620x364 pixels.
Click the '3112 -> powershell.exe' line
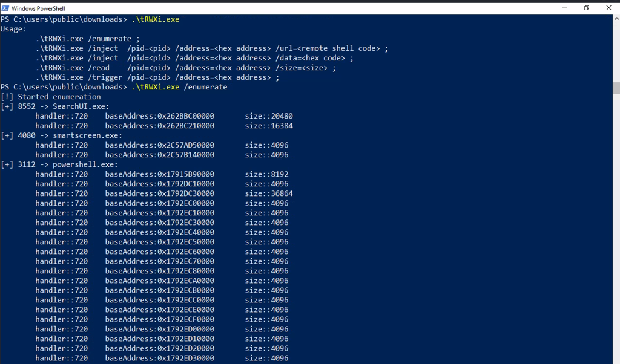pyautogui.click(x=59, y=164)
